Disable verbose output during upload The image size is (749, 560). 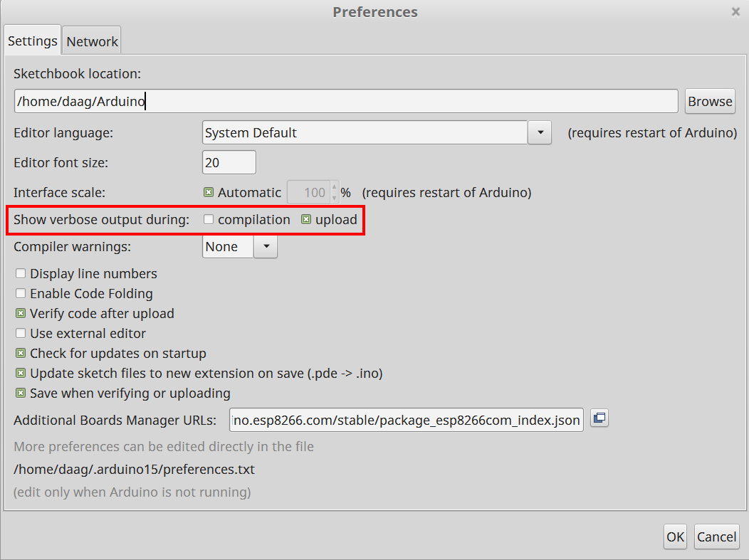pyautogui.click(x=306, y=220)
